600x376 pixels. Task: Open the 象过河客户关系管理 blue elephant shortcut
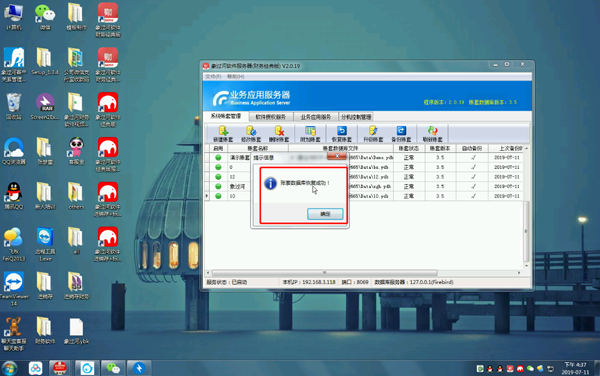point(14,65)
